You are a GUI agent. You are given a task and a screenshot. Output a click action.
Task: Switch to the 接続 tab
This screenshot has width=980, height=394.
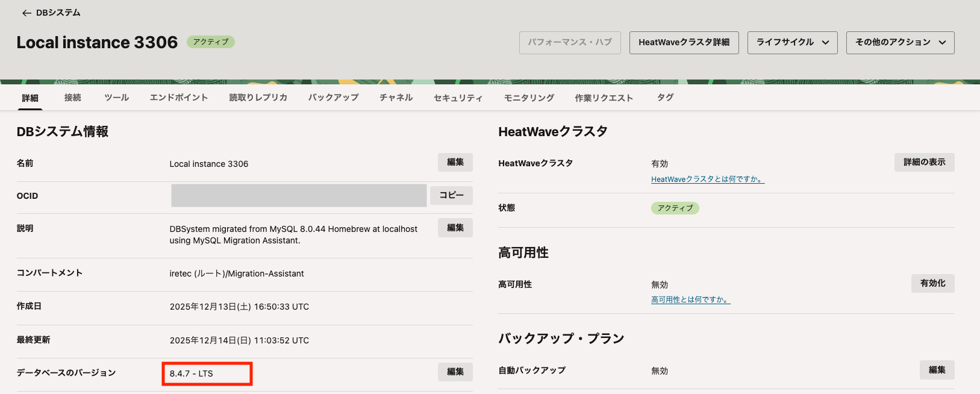click(x=72, y=98)
